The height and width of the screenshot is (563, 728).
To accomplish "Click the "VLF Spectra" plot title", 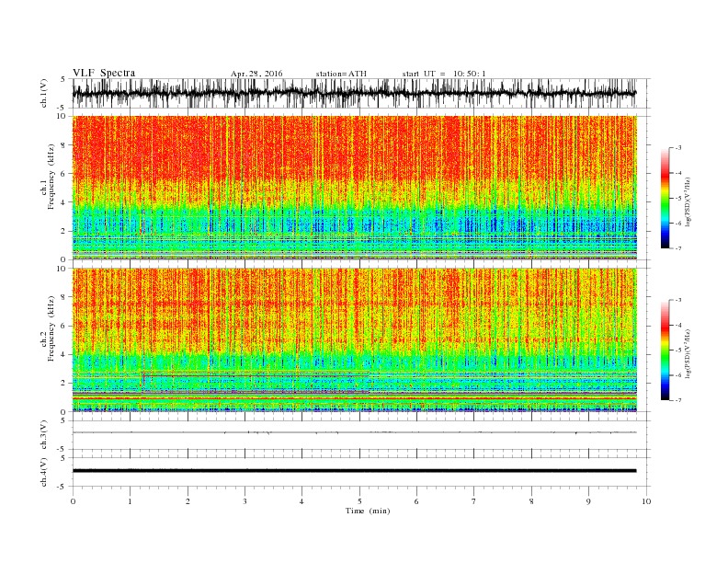I will (104, 73).
